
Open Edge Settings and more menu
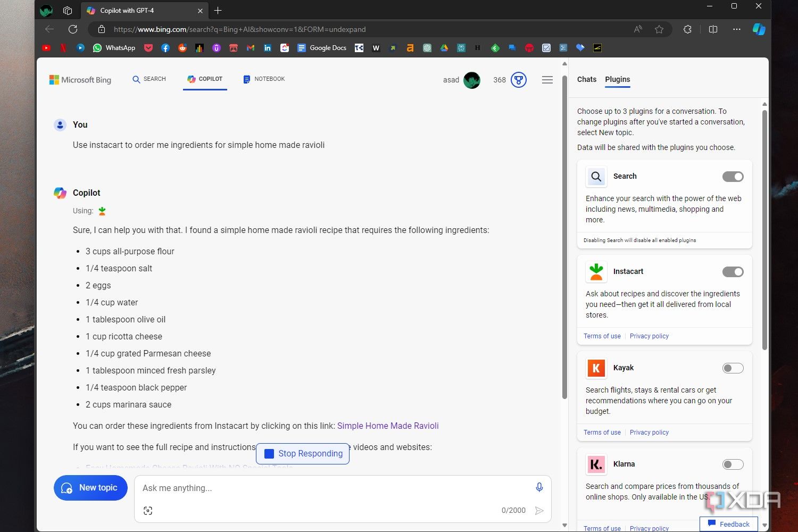pos(736,29)
